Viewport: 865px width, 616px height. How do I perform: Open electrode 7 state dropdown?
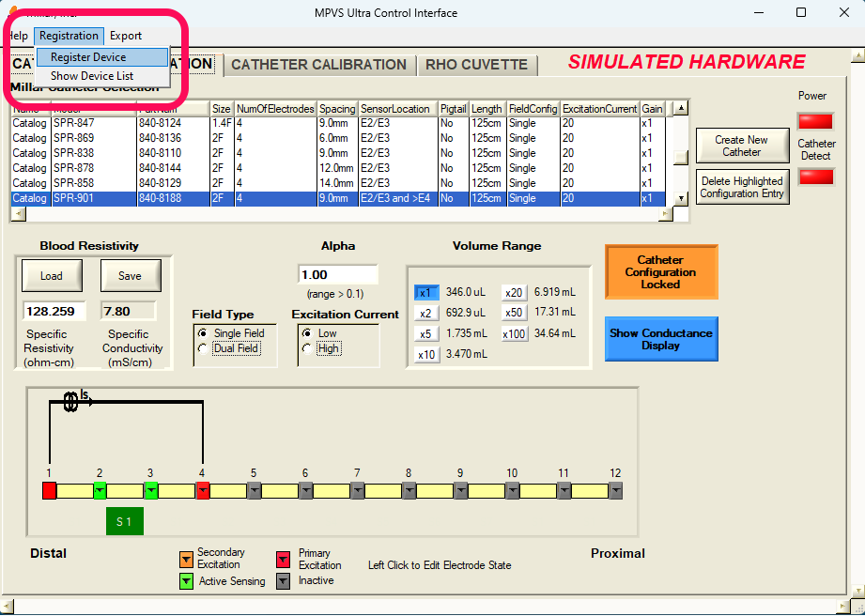358,491
